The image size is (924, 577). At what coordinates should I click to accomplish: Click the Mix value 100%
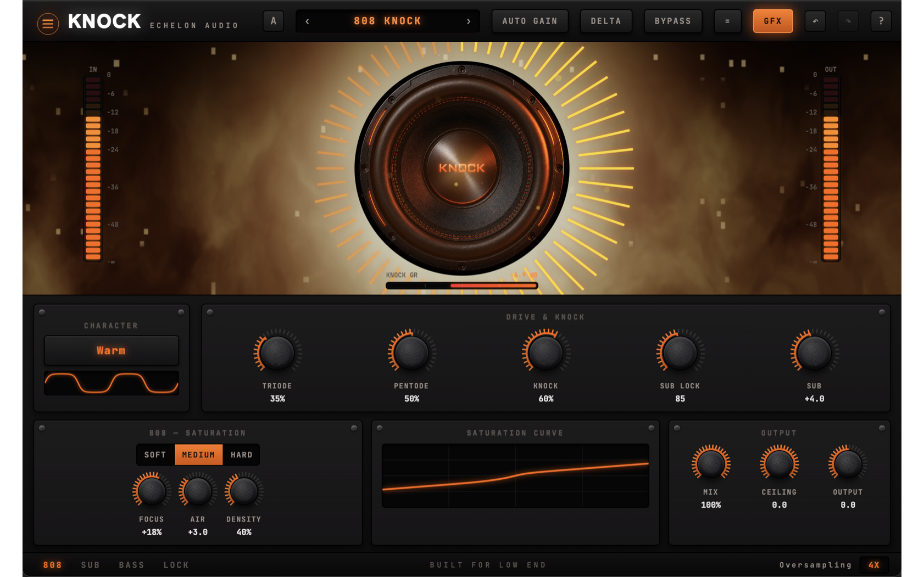pos(711,505)
